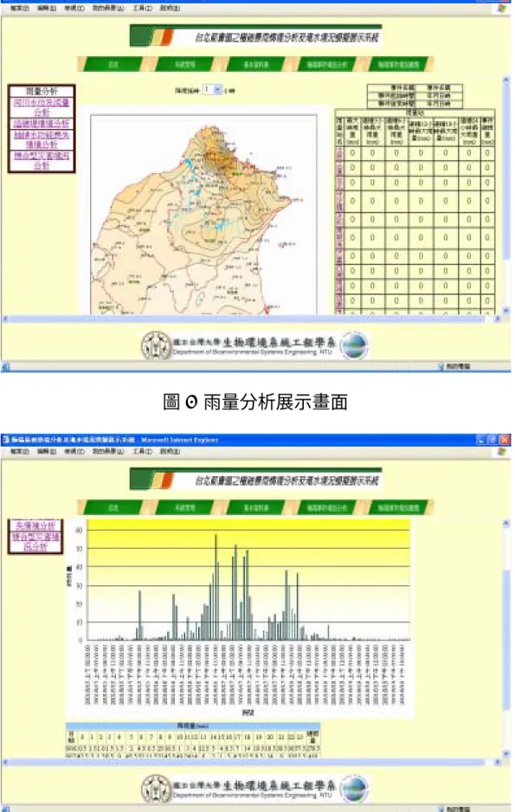The image size is (515, 812).
Task: Open 抽排水功能喪失情境分析 sidebar link
Action: pyautogui.click(x=42, y=140)
